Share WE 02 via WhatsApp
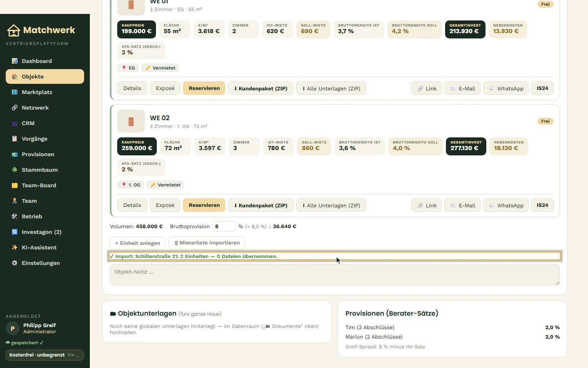588x368 pixels. point(506,205)
